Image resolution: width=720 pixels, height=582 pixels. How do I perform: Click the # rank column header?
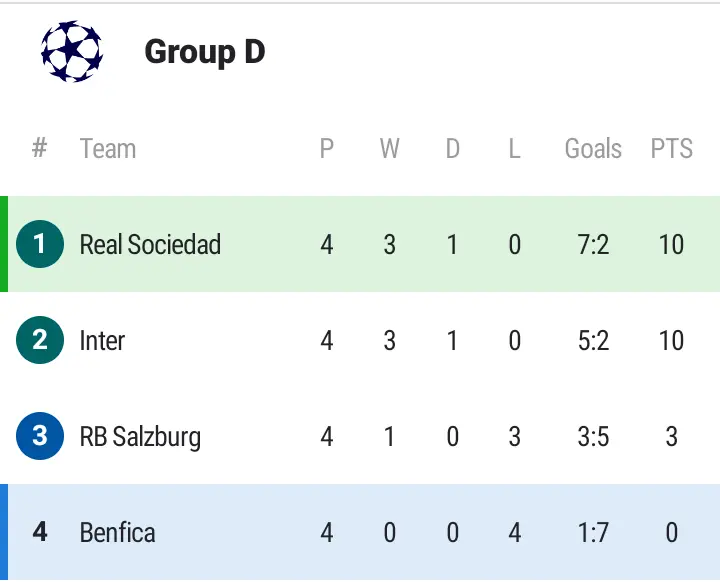pyautogui.click(x=40, y=149)
